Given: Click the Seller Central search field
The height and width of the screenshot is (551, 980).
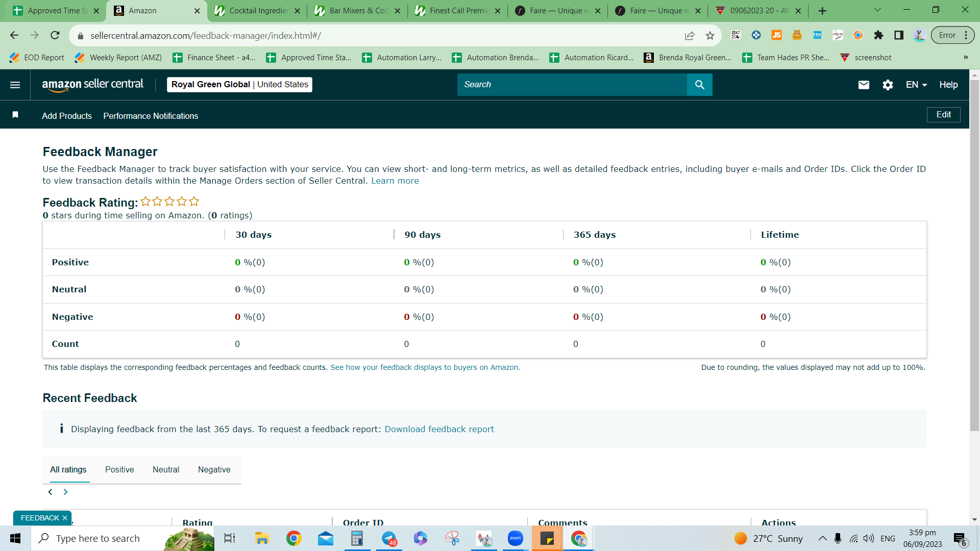Looking at the screenshot, I should pyautogui.click(x=572, y=85).
